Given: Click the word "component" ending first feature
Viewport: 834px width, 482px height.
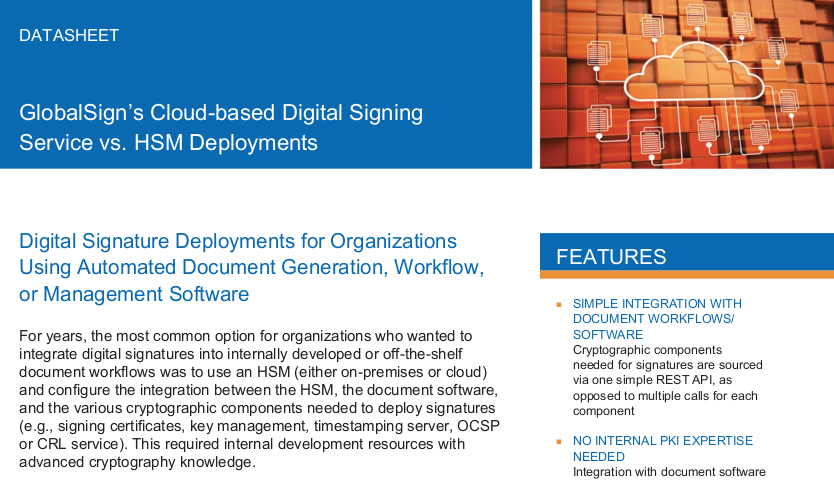Looking at the screenshot, I should pos(604,411).
